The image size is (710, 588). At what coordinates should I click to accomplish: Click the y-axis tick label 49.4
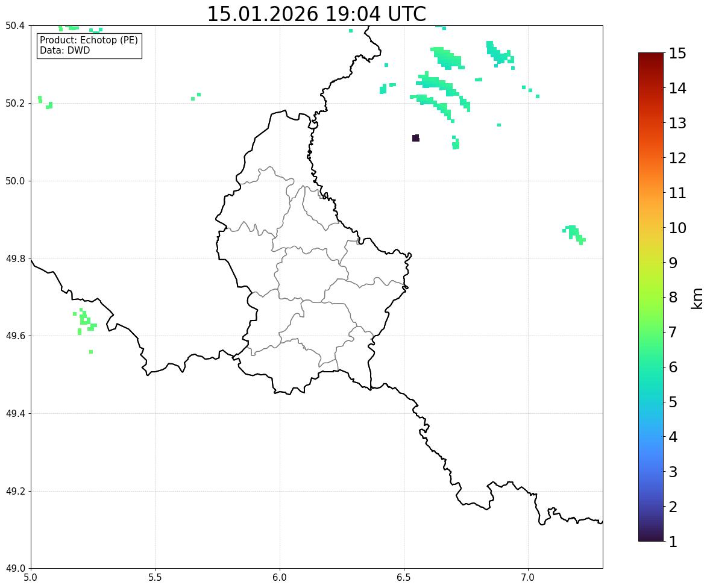click(15, 413)
